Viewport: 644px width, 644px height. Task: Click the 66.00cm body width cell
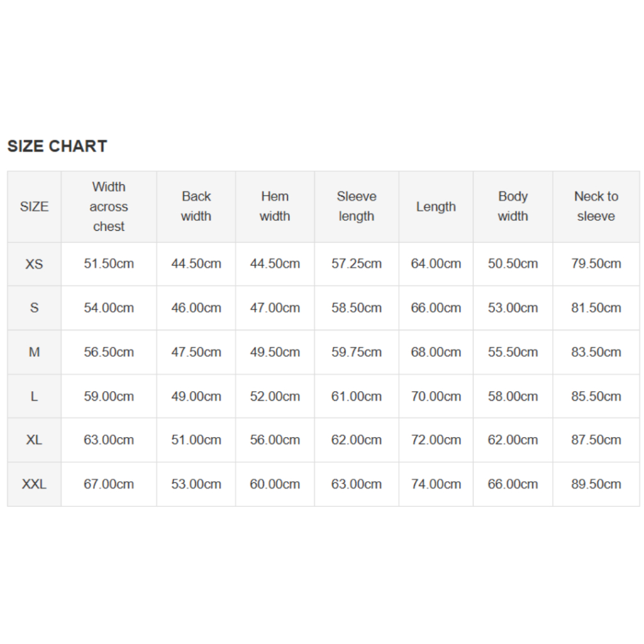tap(513, 484)
